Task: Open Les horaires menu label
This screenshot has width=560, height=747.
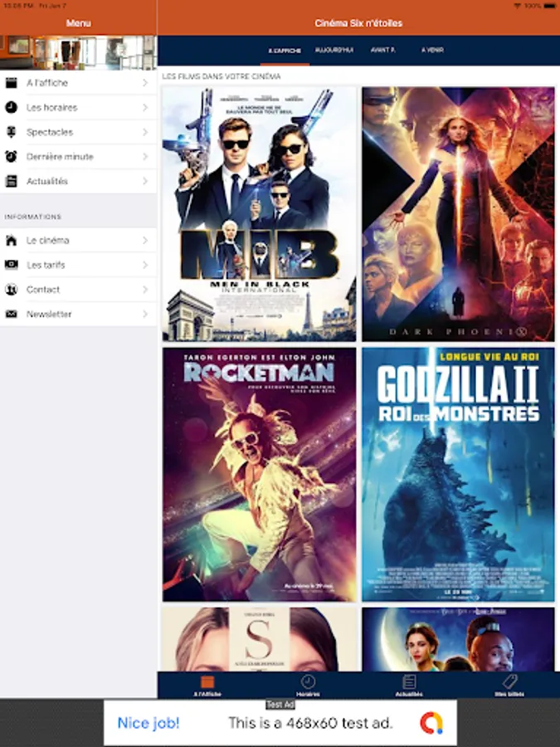Action: tap(52, 108)
